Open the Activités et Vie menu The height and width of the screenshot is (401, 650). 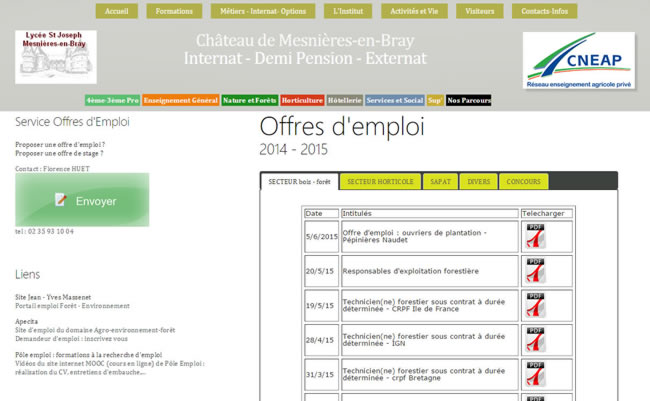click(414, 11)
